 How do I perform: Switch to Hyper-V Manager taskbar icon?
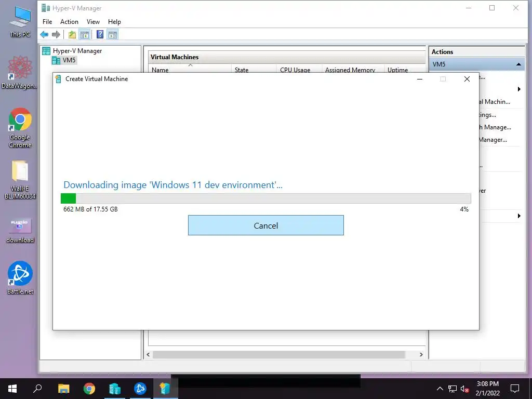point(115,389)
